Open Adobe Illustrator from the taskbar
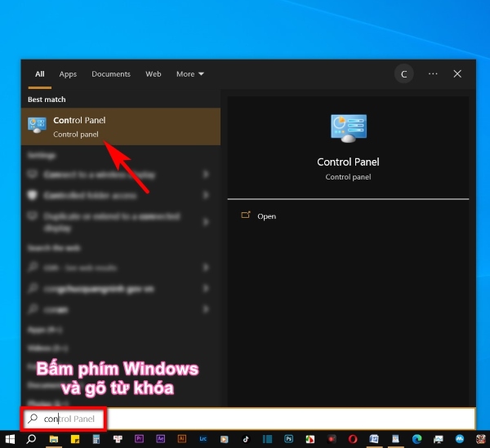The width and height of the screenshot is (490, 448). click(x=181, y=439)
